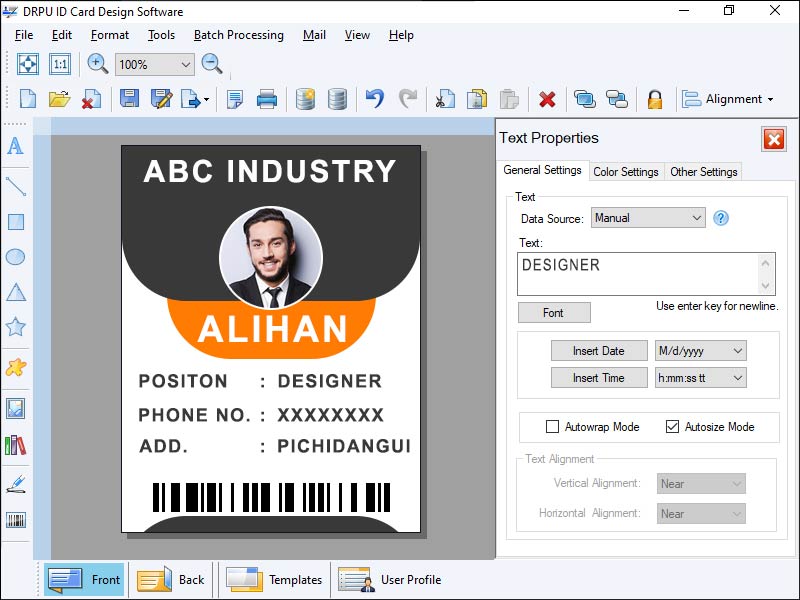
Task: Click the blue help icon beside Data Source
Action: 720,218
